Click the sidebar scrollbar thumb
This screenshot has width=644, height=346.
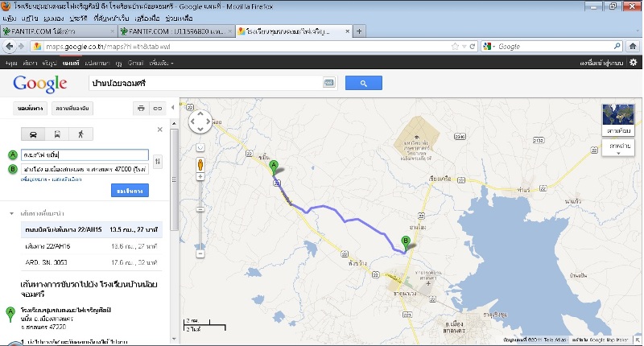click(174, 179)
